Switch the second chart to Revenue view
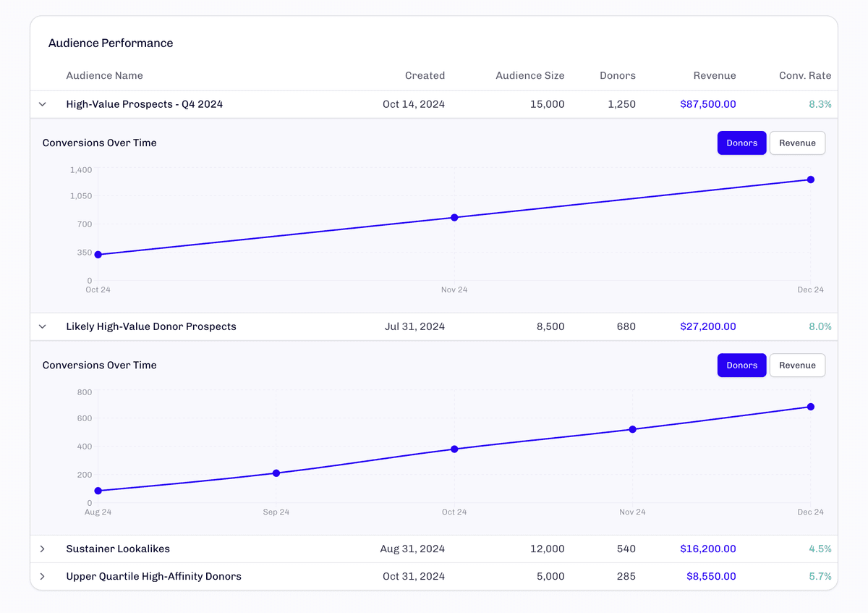Image resolution: width=868 pixels, height=613 pixels. [x=797, y=365]
